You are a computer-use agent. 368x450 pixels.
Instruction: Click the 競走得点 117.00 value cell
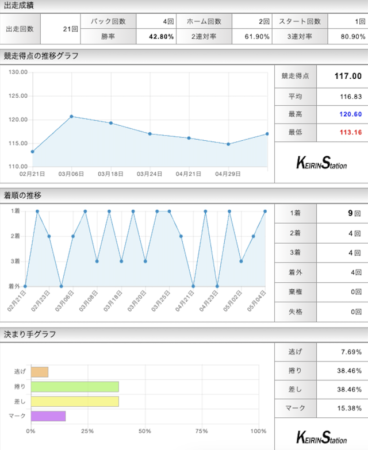click(x=342, y=76)
